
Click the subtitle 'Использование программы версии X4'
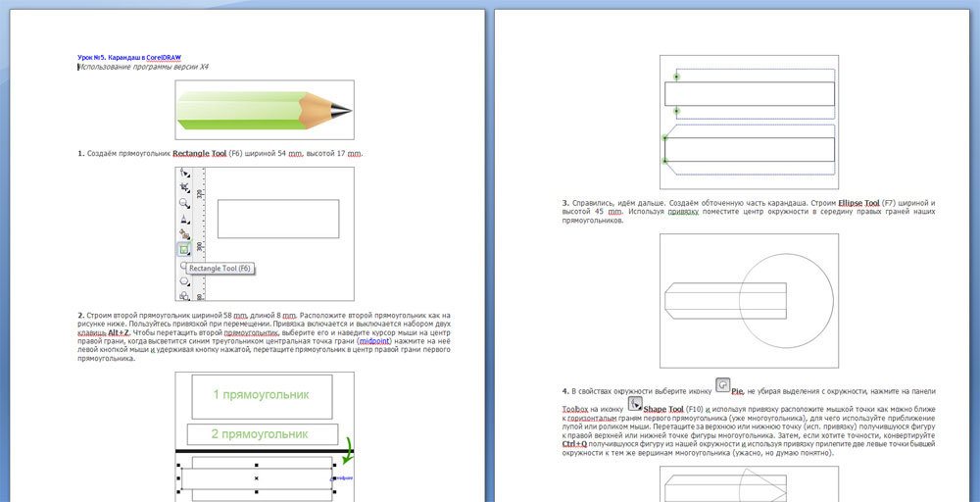click(143, 67)
